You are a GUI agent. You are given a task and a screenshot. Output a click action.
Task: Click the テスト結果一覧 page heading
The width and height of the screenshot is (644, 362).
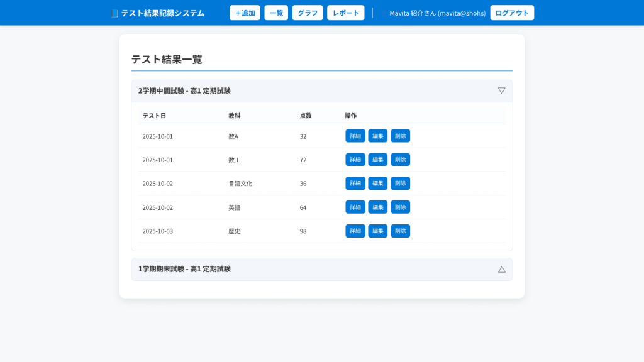(x=159, y=60)
